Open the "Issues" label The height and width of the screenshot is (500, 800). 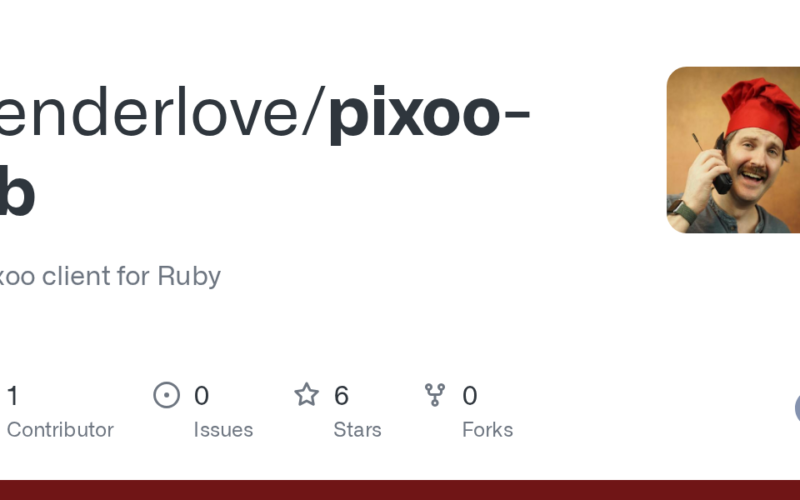point(223,430)
